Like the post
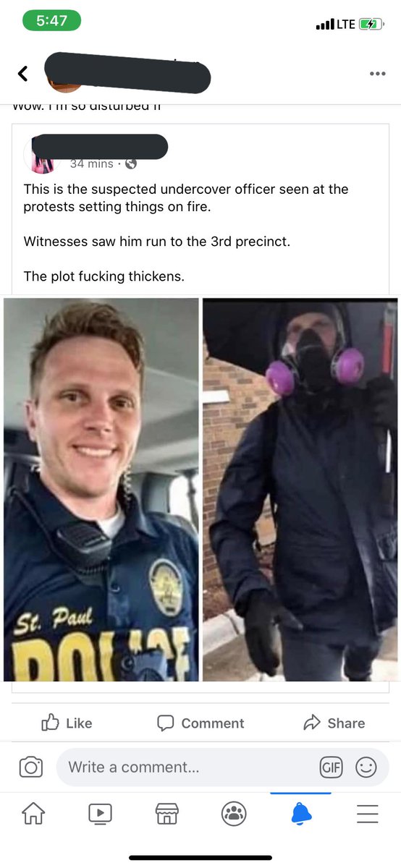Viewport: 401px width, 868px height. click(x=67, y=723)
